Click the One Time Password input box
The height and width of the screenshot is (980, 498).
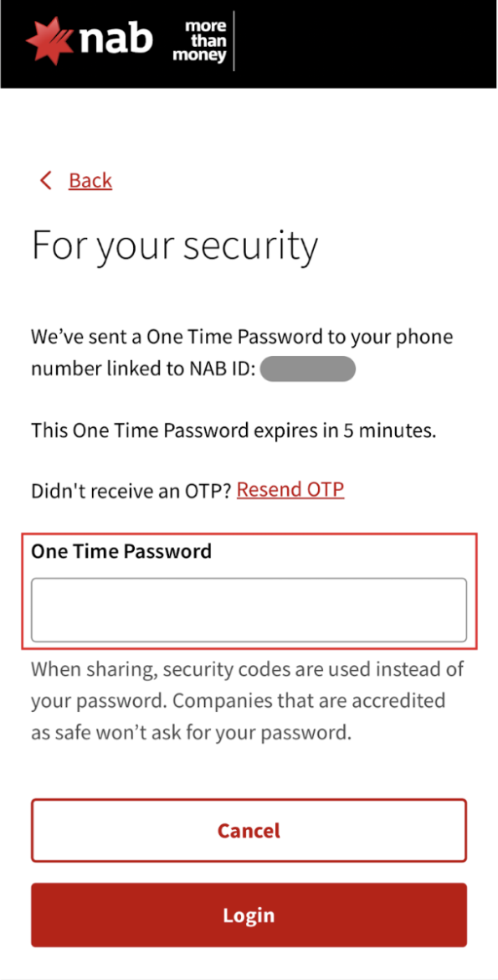click(x=249, y=610)
